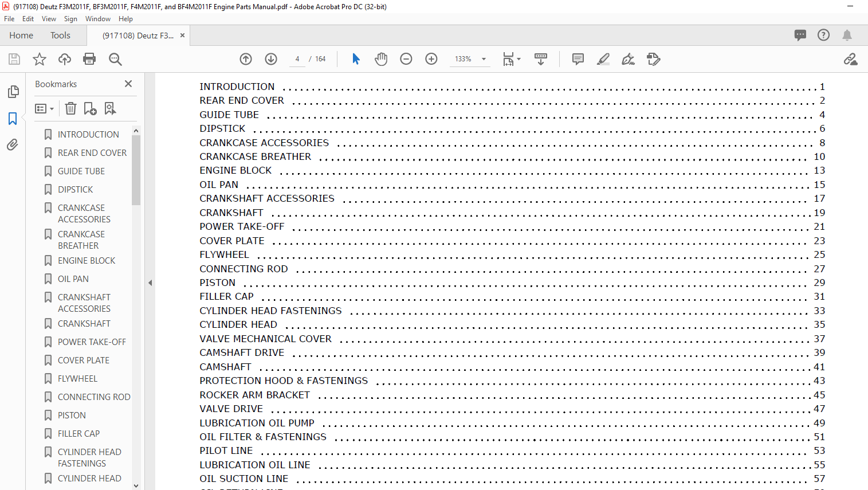Zoom in with the plus icon
868x490 pixels.
click(x=431, y=59)
